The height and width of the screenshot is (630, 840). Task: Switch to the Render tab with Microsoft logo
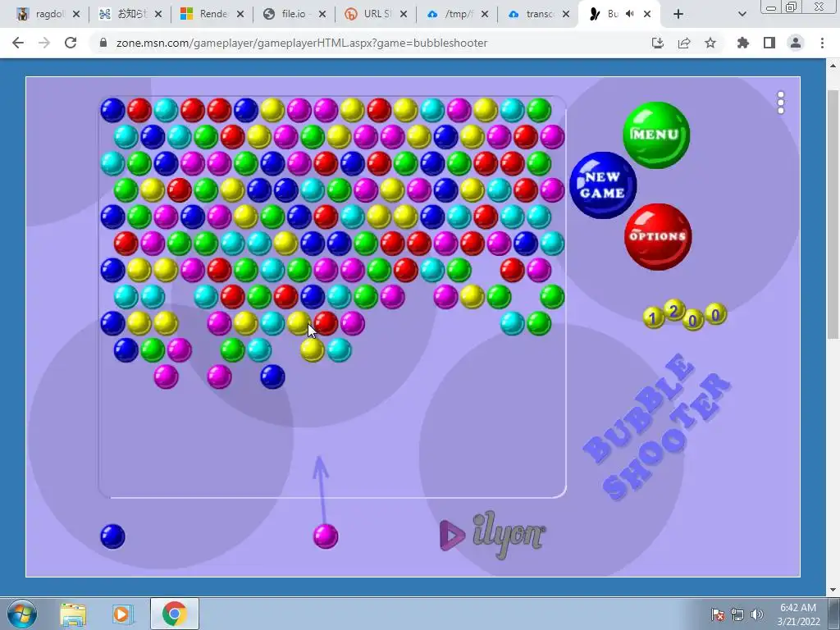coord(212,14)
